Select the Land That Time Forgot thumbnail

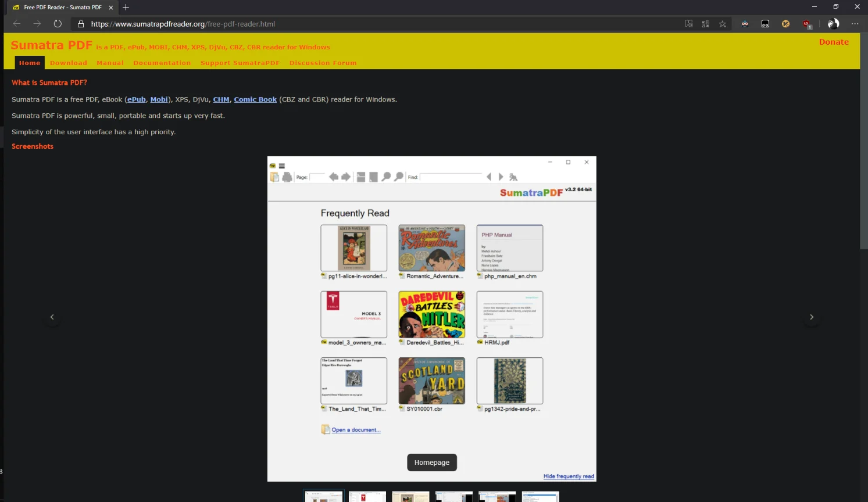353,381
